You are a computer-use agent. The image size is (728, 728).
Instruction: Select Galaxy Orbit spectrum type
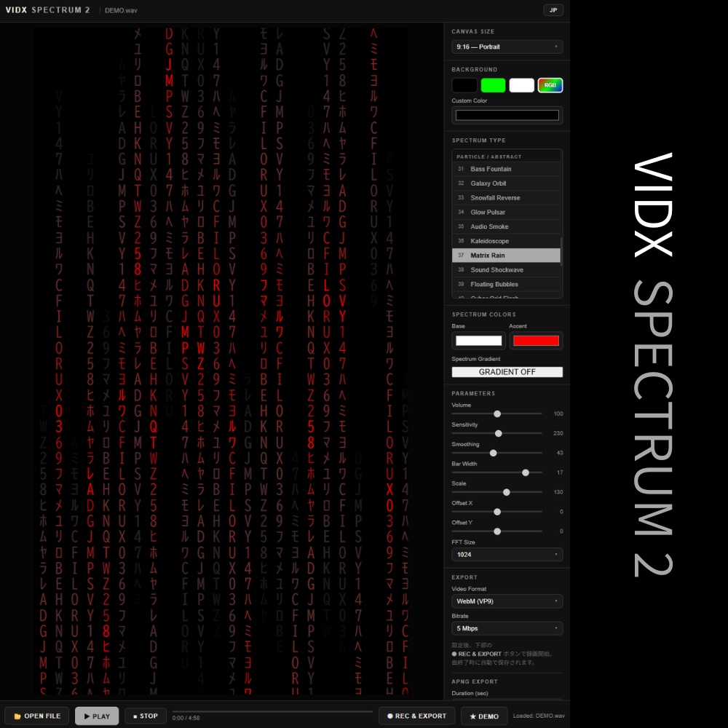click(x=506, y=183)
